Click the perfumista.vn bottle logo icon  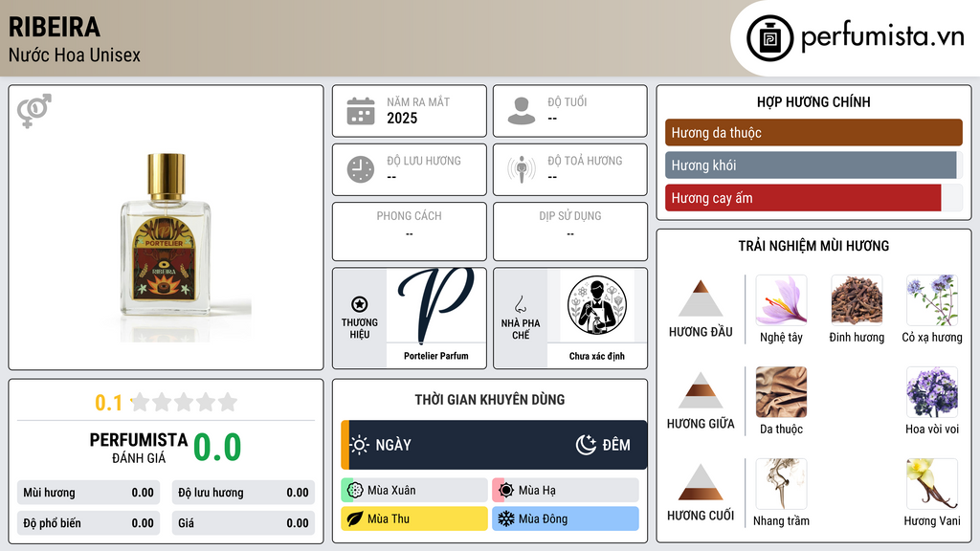(x=769, y=38)
